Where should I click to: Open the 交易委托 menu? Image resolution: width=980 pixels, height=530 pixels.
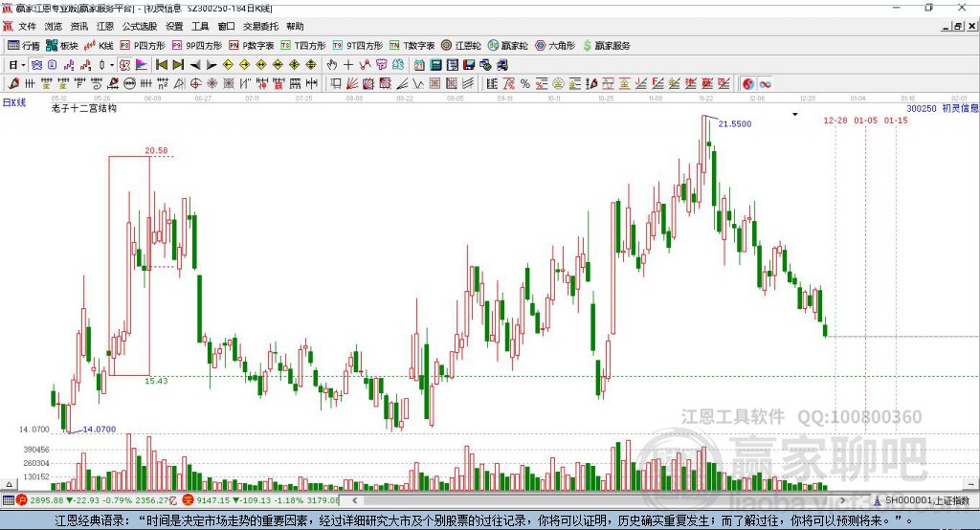(260, 26)
